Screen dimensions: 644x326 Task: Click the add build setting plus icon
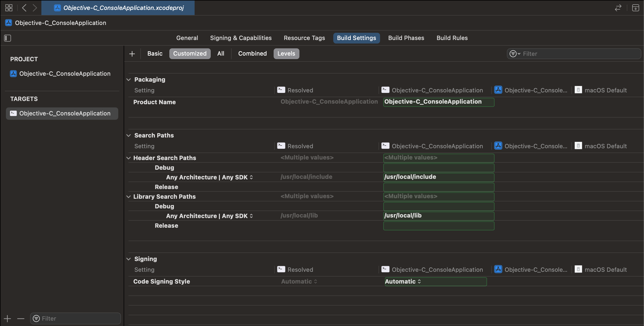(132, 54)
